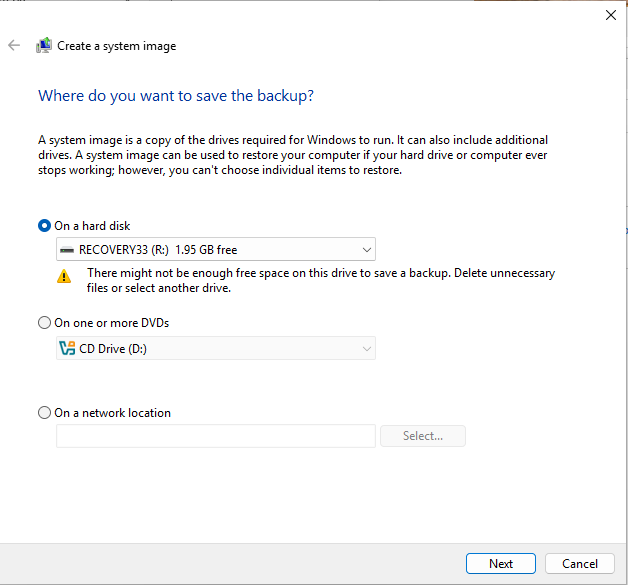Viewport: 628px width, 585px height.
Task: Click the Create a system image wizard icon
Action: (x=44, y=45)
